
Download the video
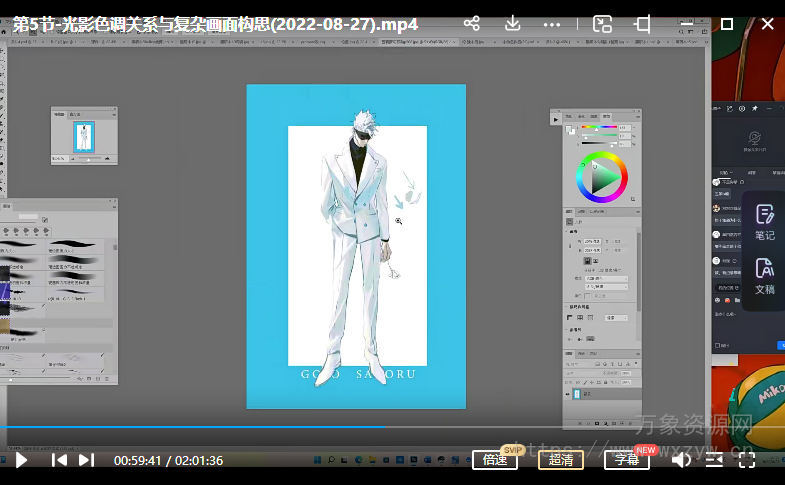512,23
